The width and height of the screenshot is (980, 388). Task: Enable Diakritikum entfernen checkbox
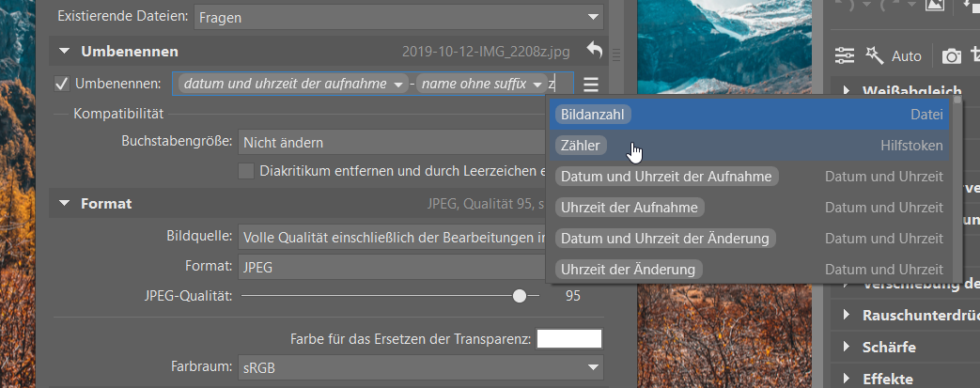(246, 171)
